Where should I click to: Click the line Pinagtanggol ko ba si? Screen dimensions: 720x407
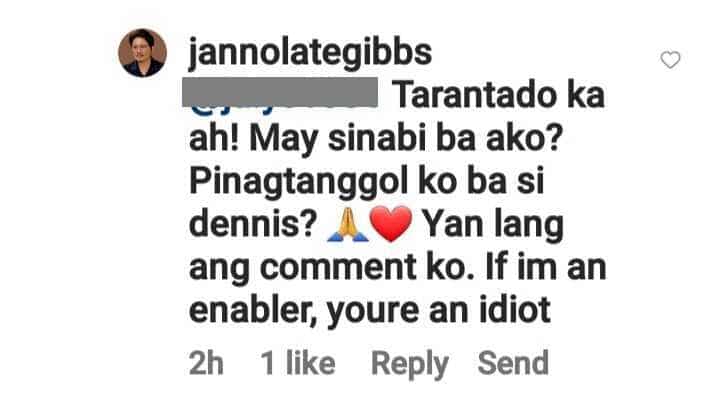click(366, 182)
